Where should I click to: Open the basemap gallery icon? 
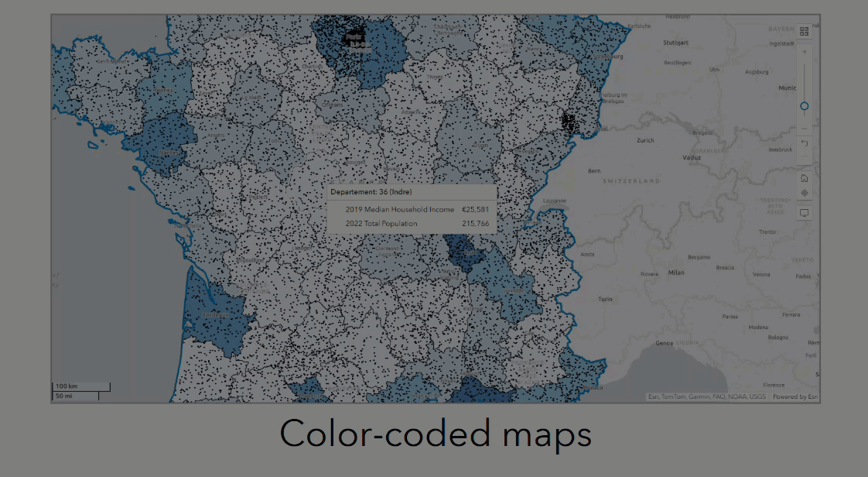[804, 31]
